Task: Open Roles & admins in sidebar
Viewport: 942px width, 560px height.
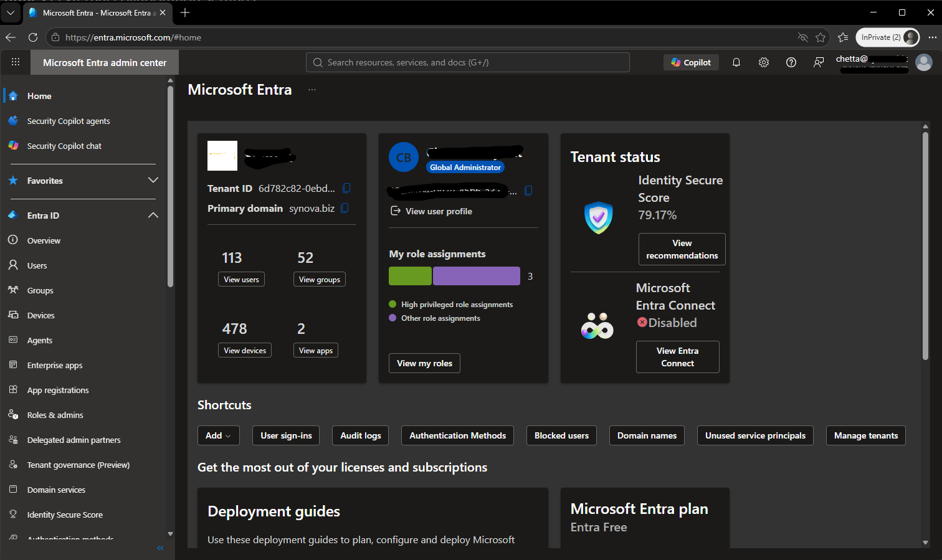Action: (55, 415)
